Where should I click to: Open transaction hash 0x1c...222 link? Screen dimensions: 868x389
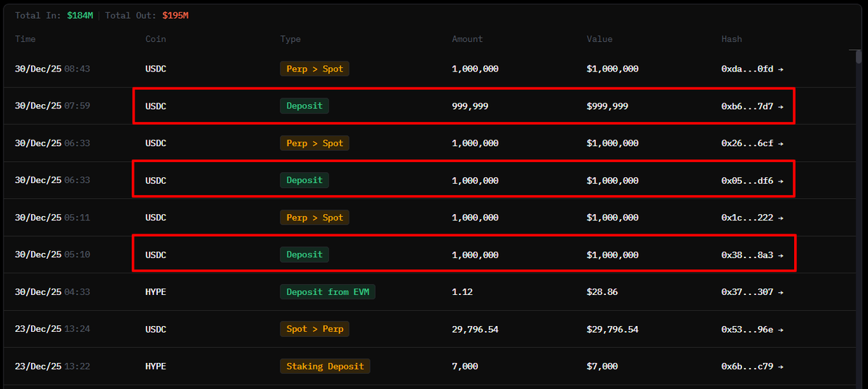(751, 218)
